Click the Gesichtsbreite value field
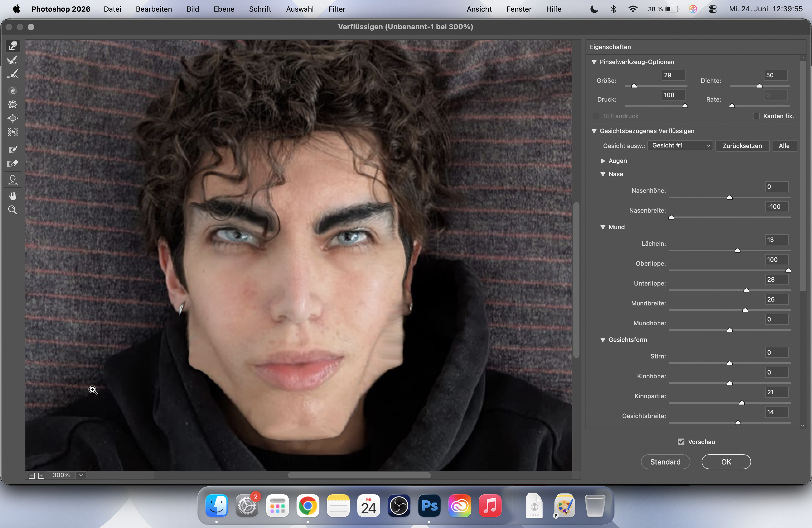The image size is (812, 528). click(x=777, y=412)
